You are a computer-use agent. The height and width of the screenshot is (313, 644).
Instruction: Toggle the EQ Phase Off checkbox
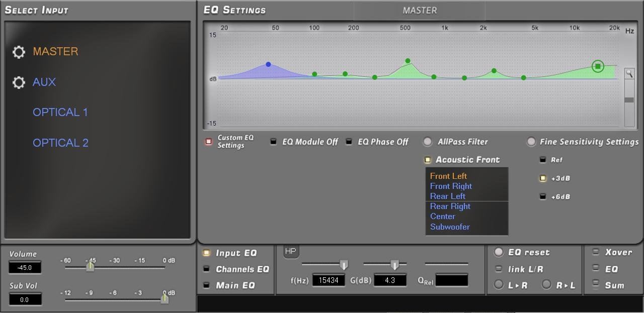(349, 142)
